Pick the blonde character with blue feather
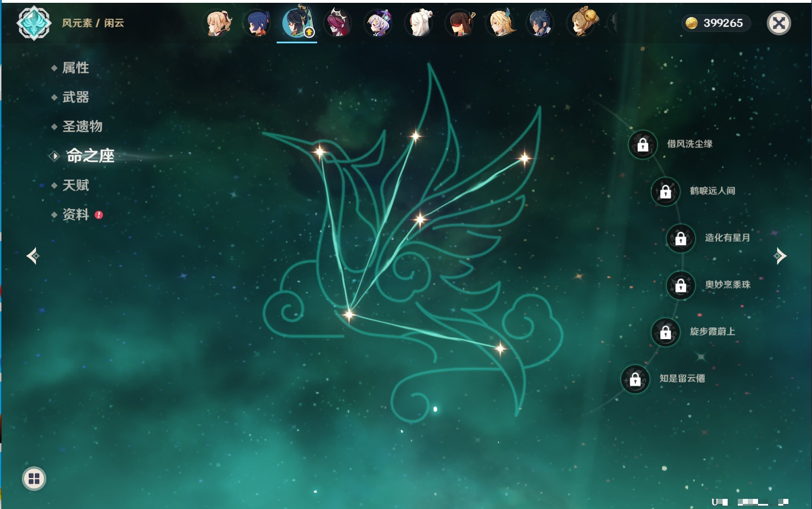The image size is (812, 509). coord(500,23)
